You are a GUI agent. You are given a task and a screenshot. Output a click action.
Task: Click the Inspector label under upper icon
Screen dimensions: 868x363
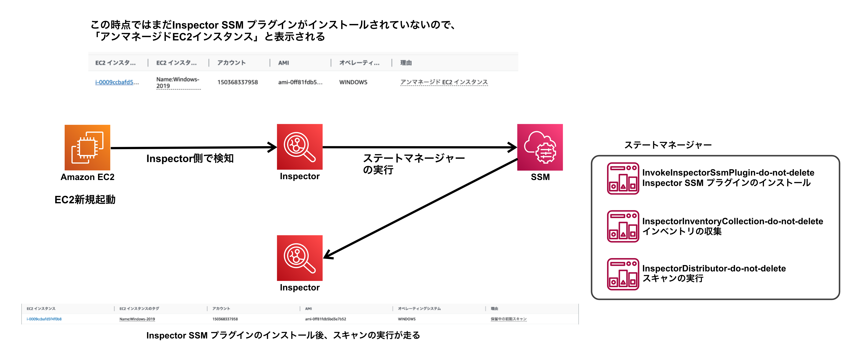tap(300, 176)
